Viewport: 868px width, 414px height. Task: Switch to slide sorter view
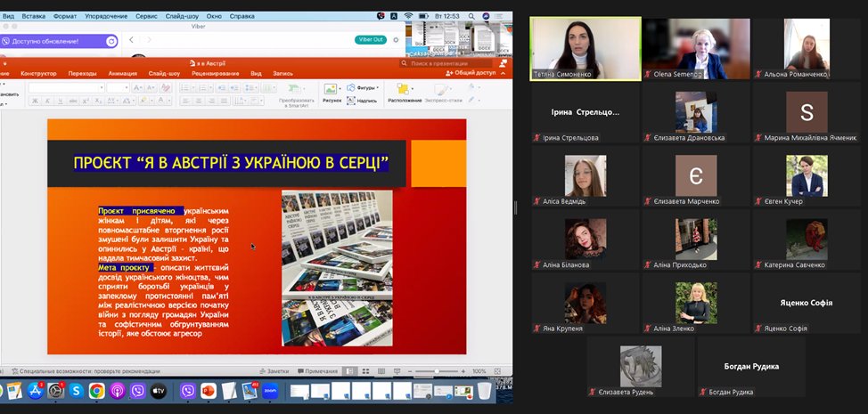point(365,371)
